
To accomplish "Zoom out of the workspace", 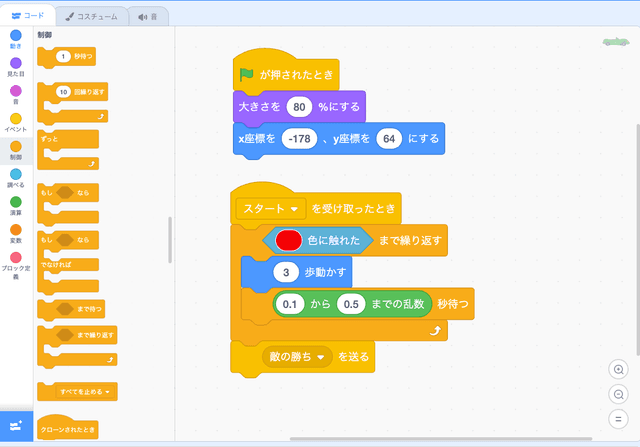I will point(618,394).
